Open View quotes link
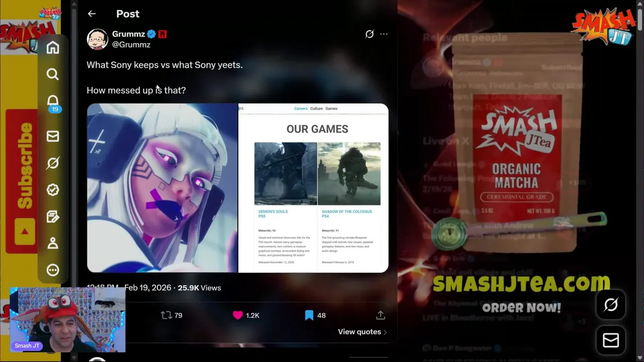This screenshot has width=644, height=362. (x=362, y=332)
